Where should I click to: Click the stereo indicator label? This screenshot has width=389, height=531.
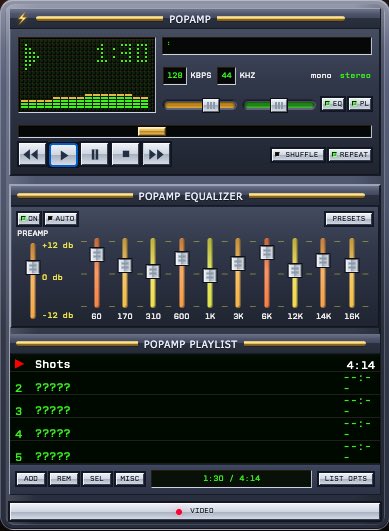(x=355, y=76)
